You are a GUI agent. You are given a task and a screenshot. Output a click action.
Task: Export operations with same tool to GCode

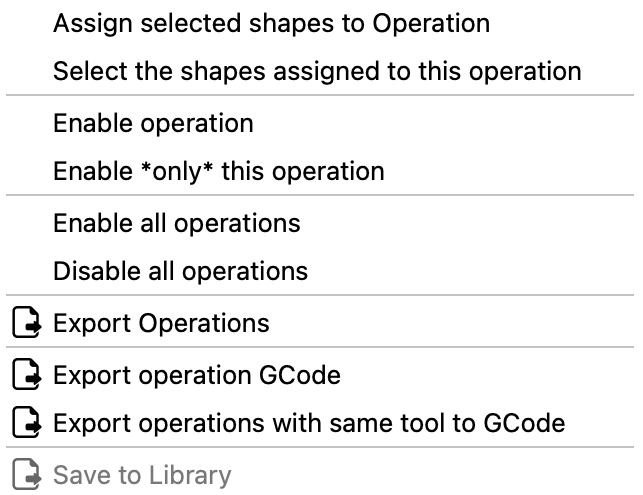click(x=308, y=424)
